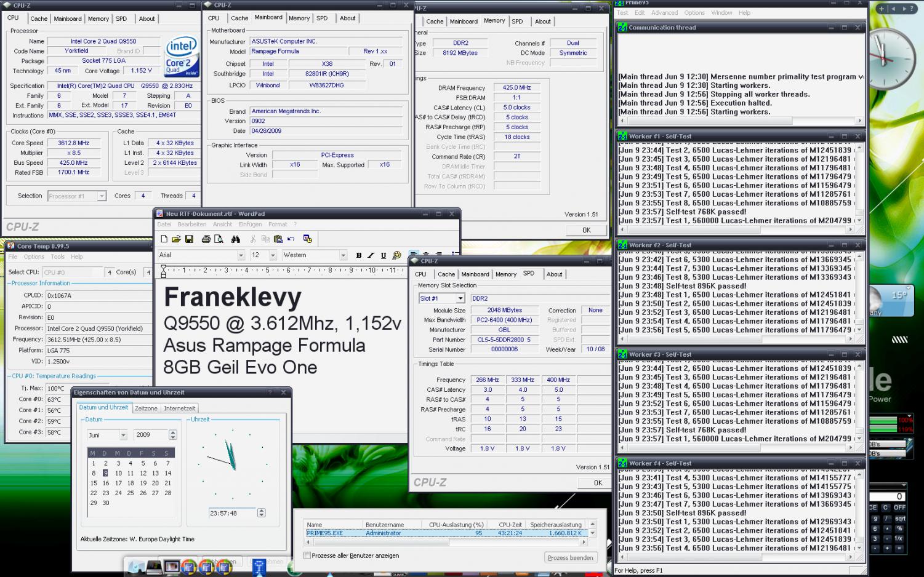Click OK in CPU-Z SPD window
The width and height of the screenshot is (924, 577).
click(x=598, y=483)
